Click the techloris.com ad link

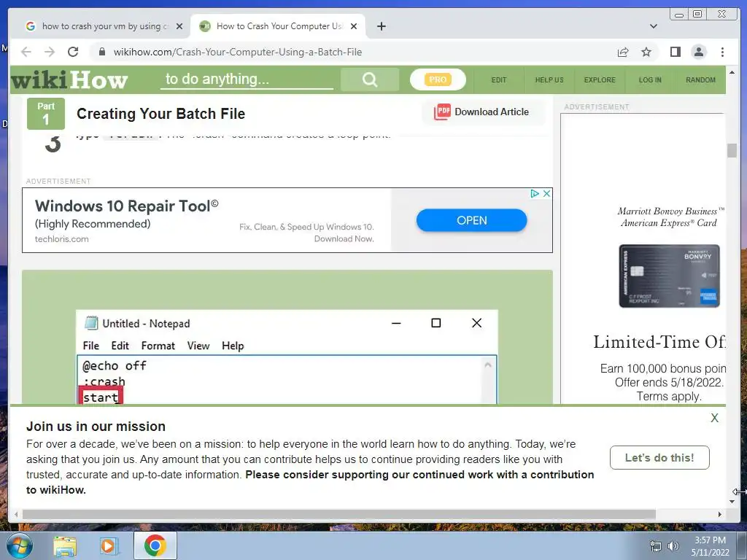[x=61, y=239]
